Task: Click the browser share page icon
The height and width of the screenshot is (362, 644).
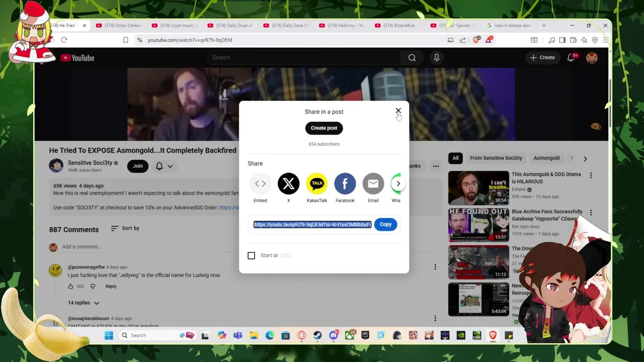Action: point(463,40)
